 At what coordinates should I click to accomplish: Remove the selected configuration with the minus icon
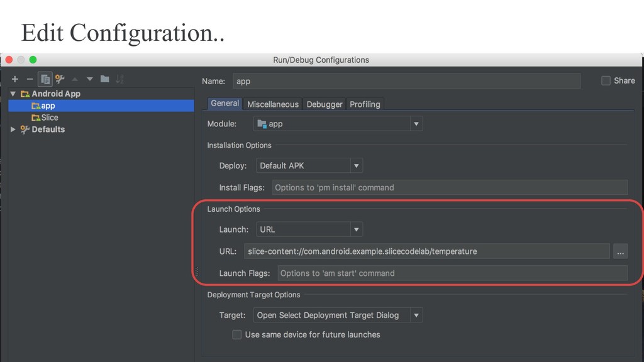(x=30, y=79)
